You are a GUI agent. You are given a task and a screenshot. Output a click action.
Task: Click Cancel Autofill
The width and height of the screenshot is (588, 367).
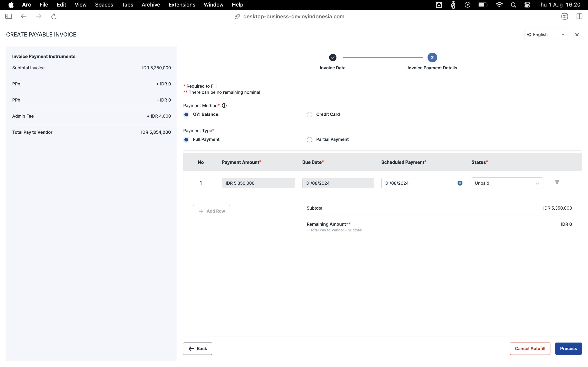point(530,348)
